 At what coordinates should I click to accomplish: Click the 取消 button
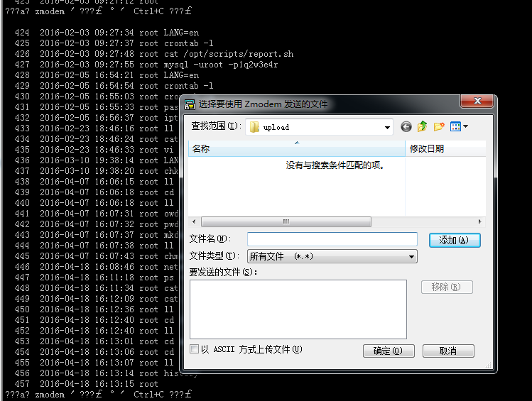point(447,351)
